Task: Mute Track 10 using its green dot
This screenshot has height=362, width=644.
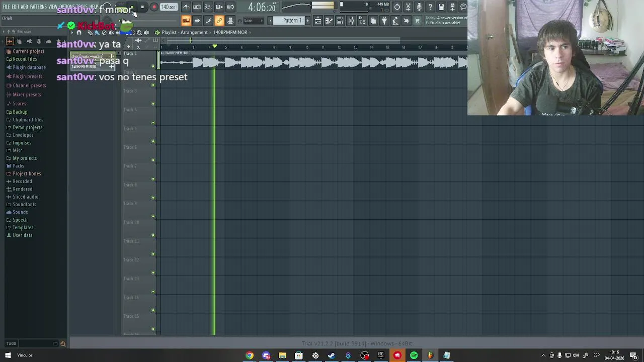Action: click(x=153, y=236)
